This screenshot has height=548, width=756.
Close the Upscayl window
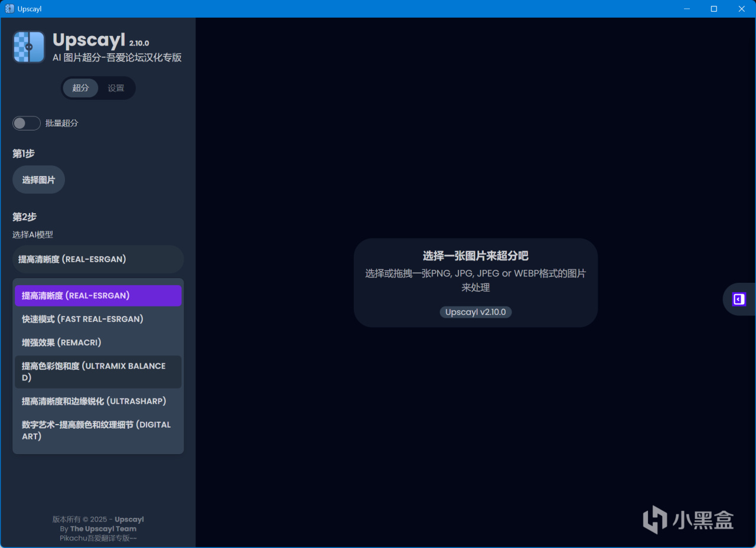pos(742,9)
